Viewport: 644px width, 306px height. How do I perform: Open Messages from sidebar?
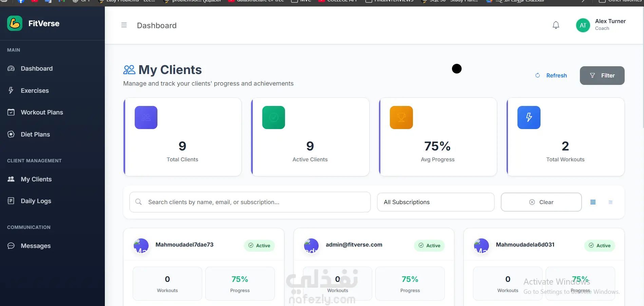36,246
